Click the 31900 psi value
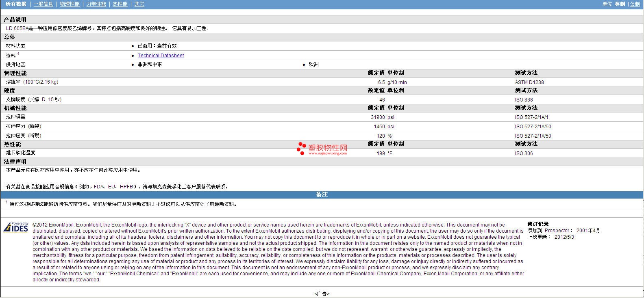This screenshot has width=644, height=298. click(x=383, y=117)
